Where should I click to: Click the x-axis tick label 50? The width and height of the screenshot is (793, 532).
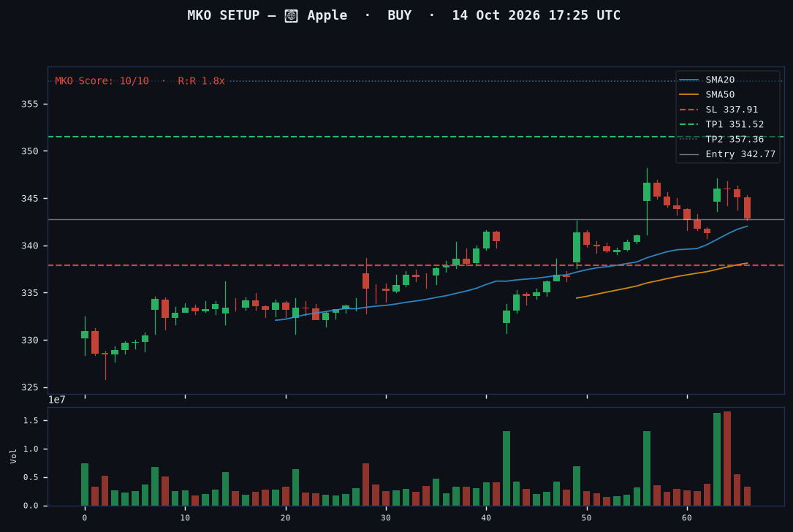[587, 518]
